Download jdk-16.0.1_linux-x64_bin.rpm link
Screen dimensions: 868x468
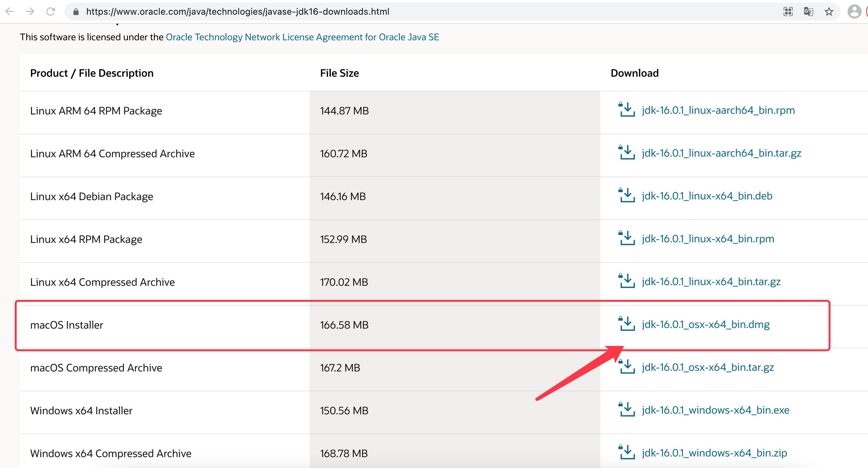pyautogui.click(x=708, y=239)
